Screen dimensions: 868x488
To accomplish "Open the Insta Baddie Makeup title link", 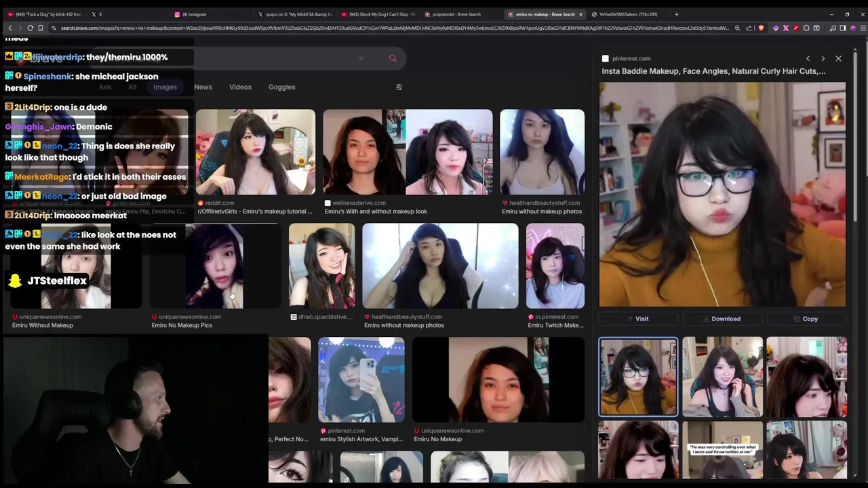I will pos(713,70).
